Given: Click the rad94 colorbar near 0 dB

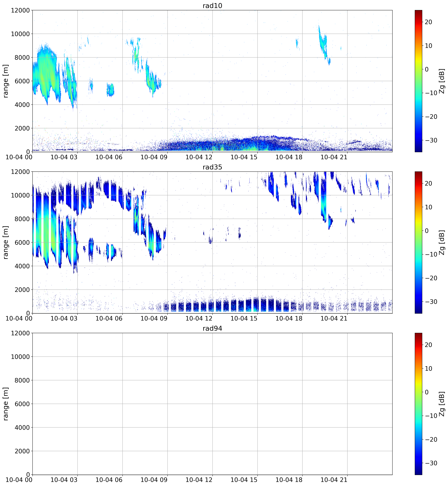Looking at the screenshot, I should coord(418,392).
